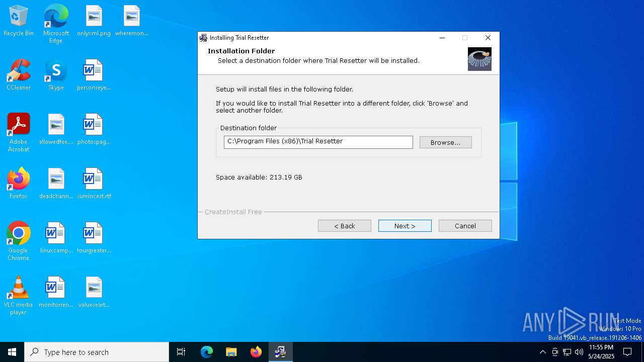Click the 'CreateInstall Free' label
The image size is (644, 362).
click(x=233, y=212)
